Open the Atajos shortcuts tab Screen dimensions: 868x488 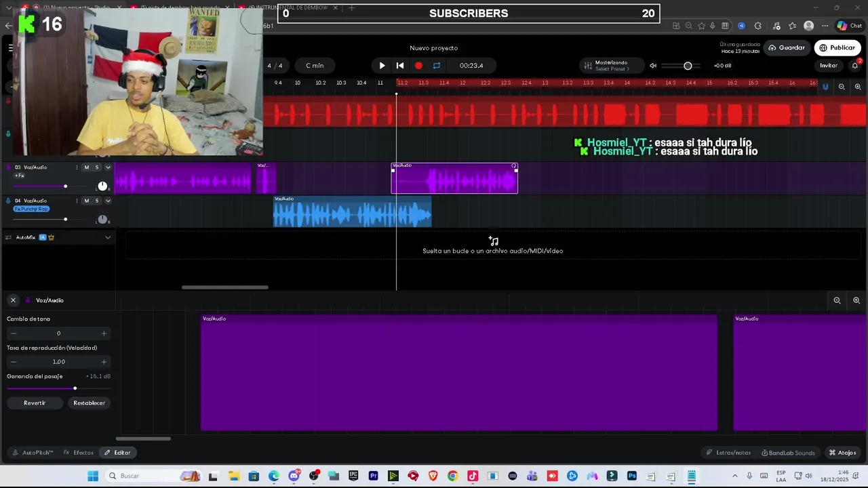click(842, 453)
